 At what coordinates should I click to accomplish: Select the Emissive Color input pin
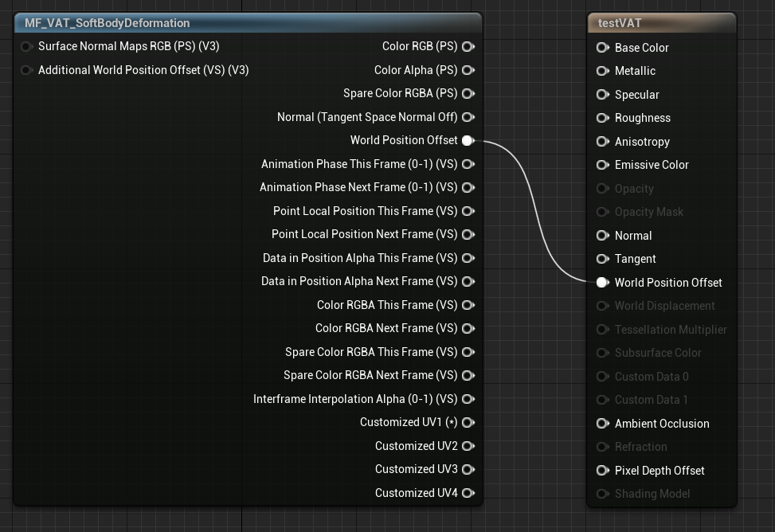click(x=602, y=165)
